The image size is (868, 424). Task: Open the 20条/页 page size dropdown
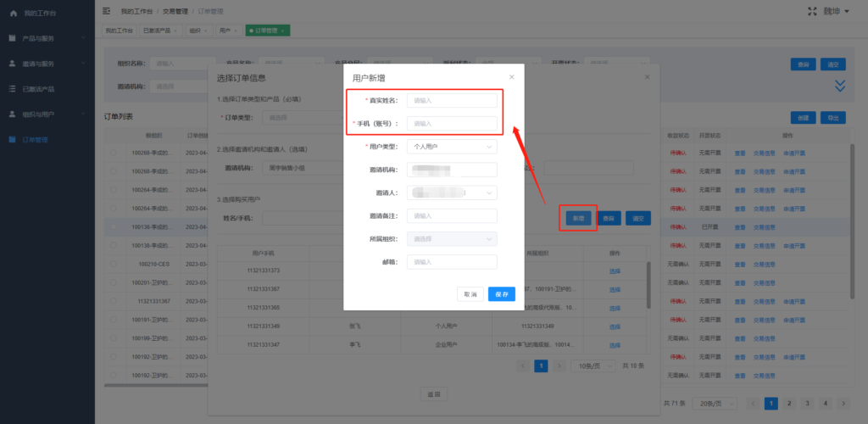(x=715, y=404)
